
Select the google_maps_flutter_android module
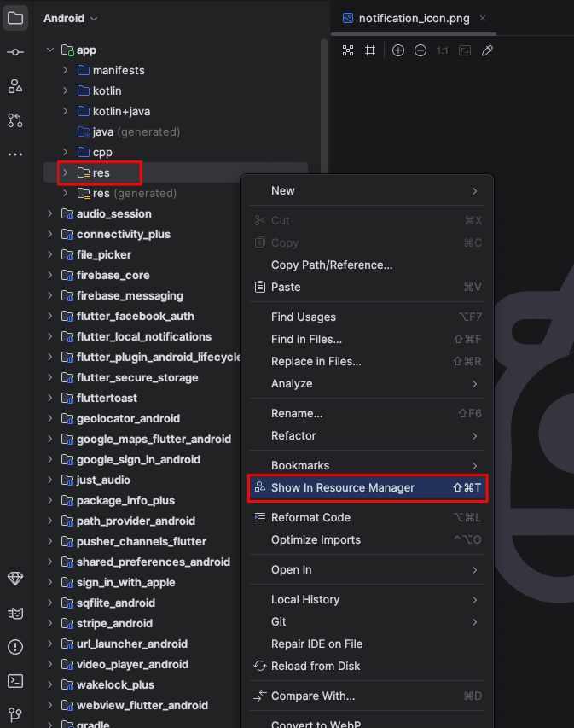146,439
